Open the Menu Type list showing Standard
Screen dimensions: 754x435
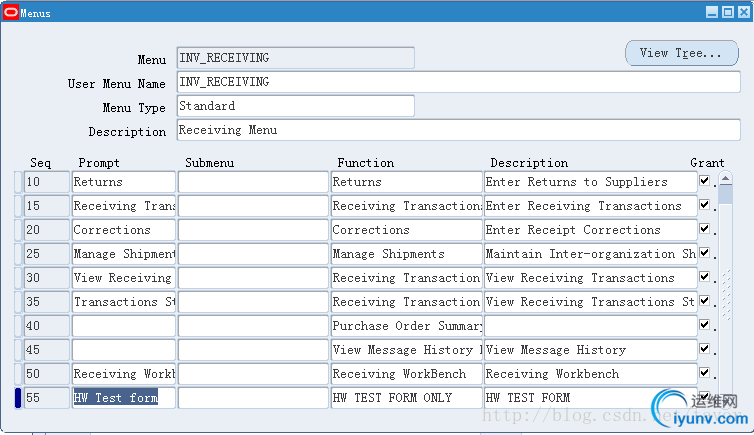[295, 106]
